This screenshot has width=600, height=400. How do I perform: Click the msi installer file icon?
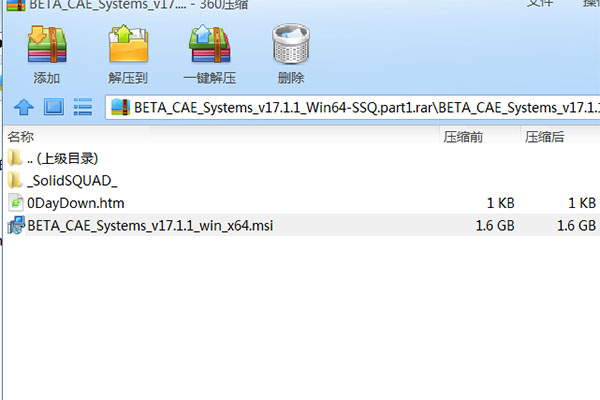[16, 225]
